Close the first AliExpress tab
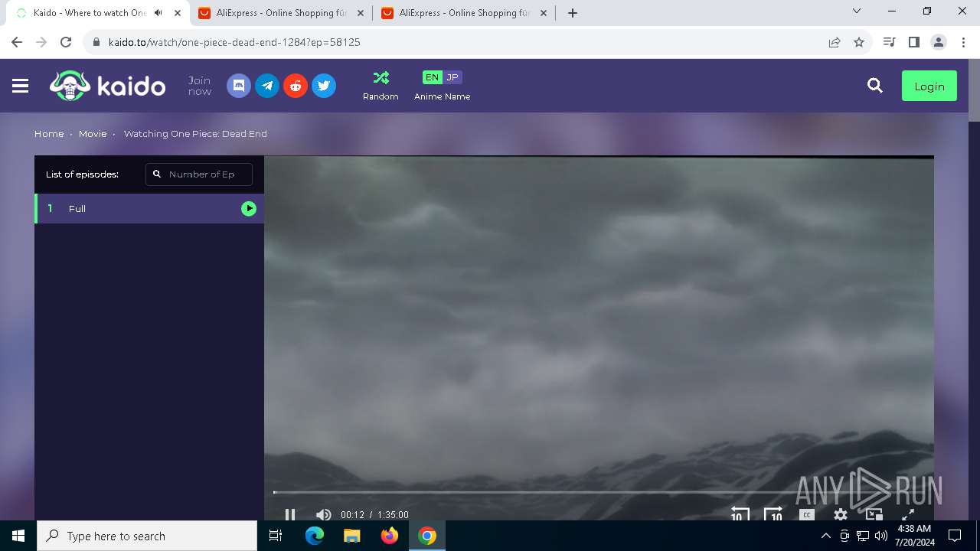Viewport: 980px width, 551px height. (x=361, y=13)
